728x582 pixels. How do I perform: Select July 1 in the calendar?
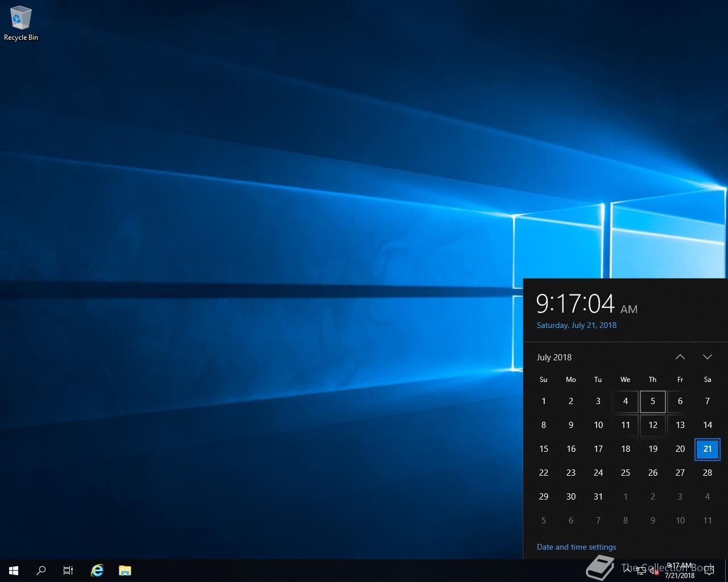[544, 401]
